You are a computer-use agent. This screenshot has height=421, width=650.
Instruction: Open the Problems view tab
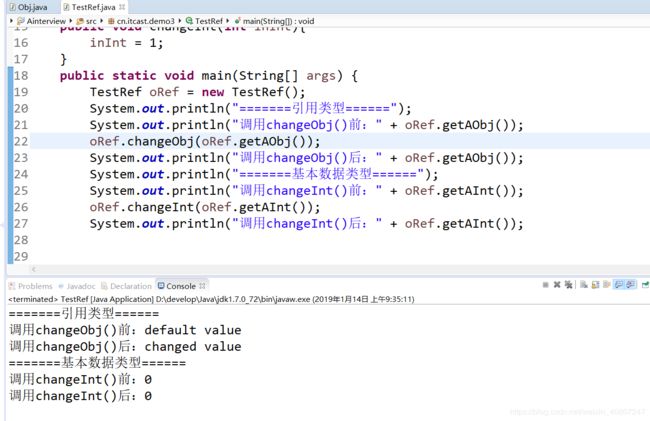pyautogui.click(x=31, y=286)
